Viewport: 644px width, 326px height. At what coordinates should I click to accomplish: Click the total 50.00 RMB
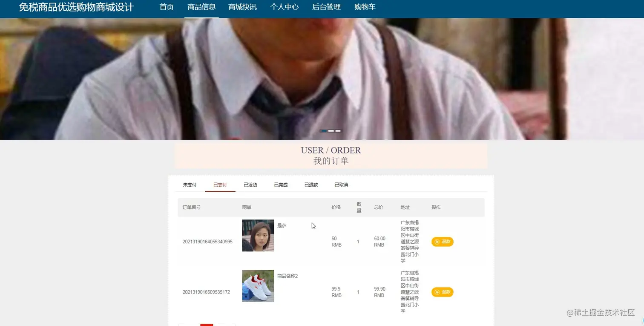379,242
